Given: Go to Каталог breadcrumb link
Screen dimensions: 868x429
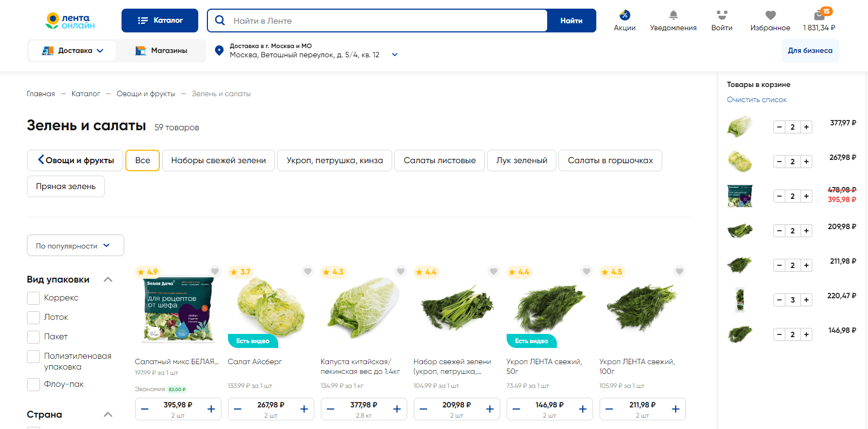Looking at the screenshot, I should (x=86, y=93).
